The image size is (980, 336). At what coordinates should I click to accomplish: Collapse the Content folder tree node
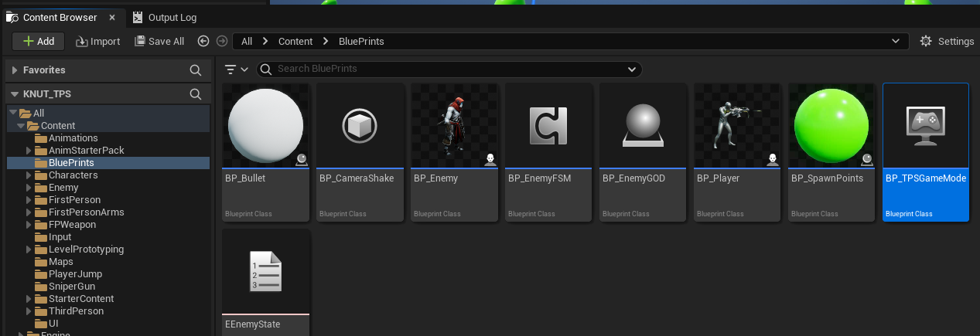click(x=21, y=125)
